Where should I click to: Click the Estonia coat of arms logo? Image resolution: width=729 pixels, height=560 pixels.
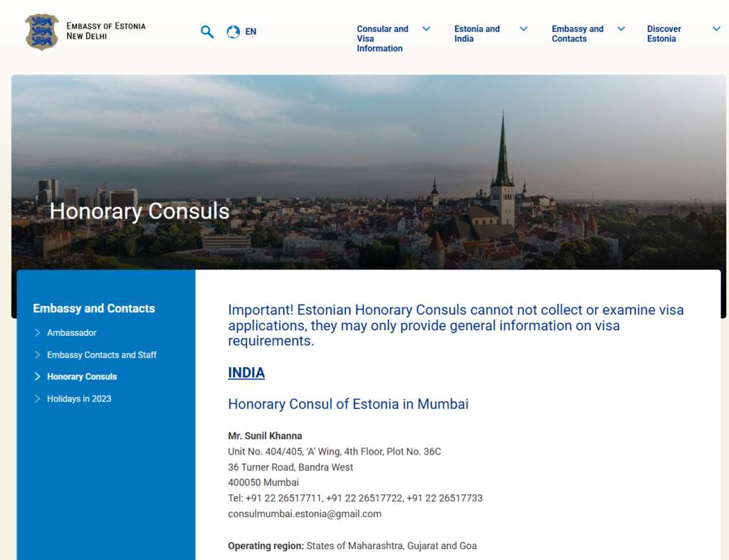point(42,32)
